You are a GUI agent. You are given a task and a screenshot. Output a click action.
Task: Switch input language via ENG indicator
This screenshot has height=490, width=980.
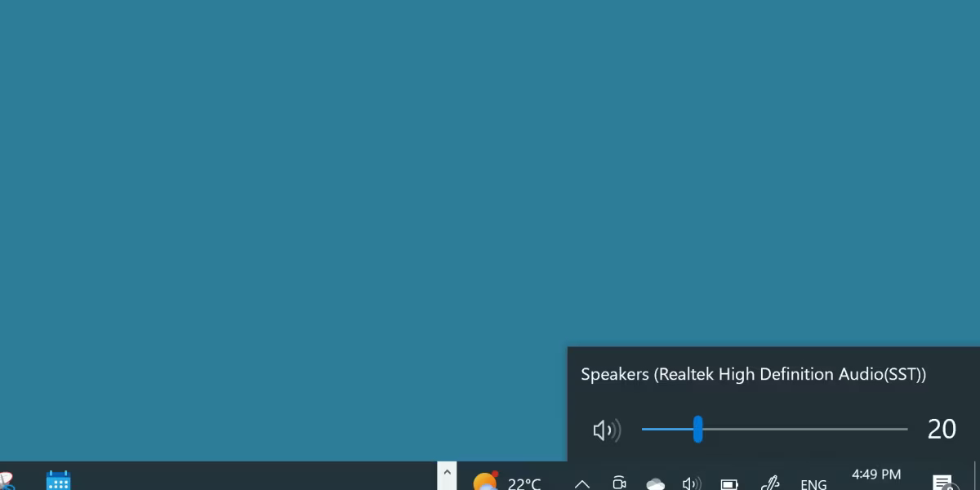coord(813,484)
